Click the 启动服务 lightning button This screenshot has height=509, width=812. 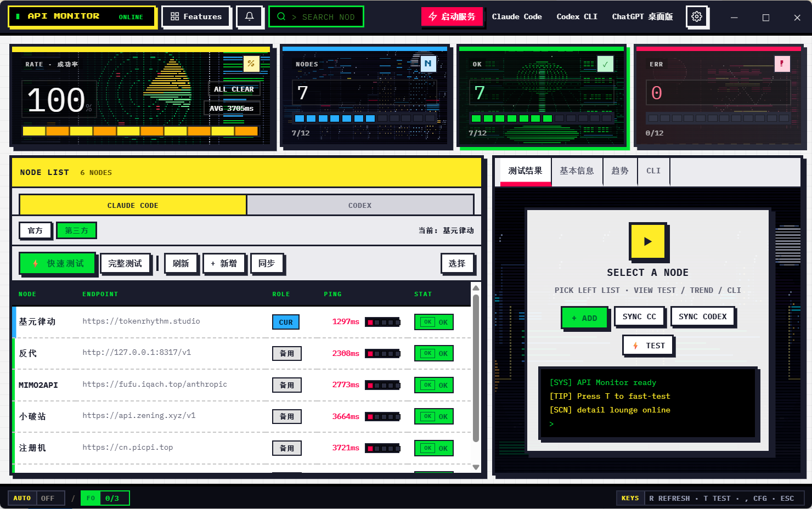click(452, 16)
